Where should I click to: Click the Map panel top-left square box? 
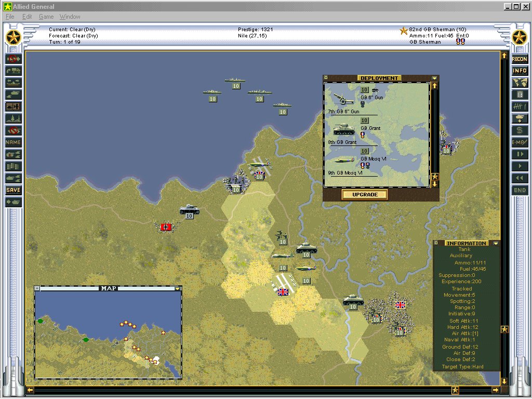[37, 288]
